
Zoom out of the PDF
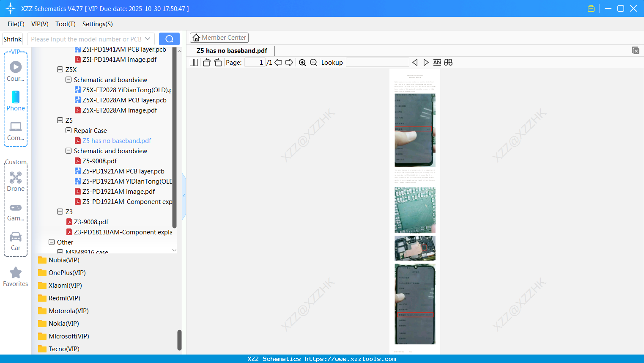point(313,63)
